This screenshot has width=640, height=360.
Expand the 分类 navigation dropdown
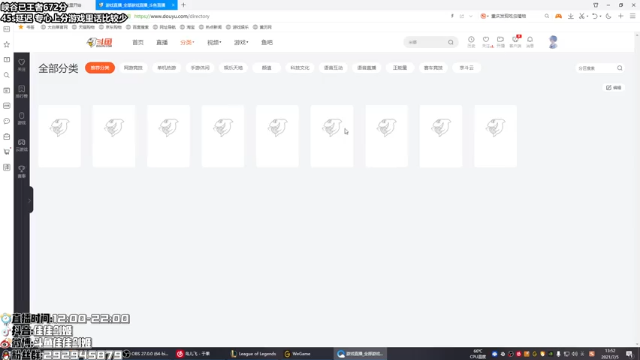click(x=187, y=42)
